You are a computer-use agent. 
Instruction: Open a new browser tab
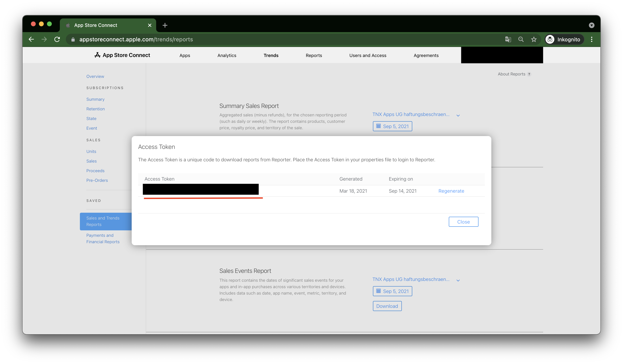[x=165, y=25]
